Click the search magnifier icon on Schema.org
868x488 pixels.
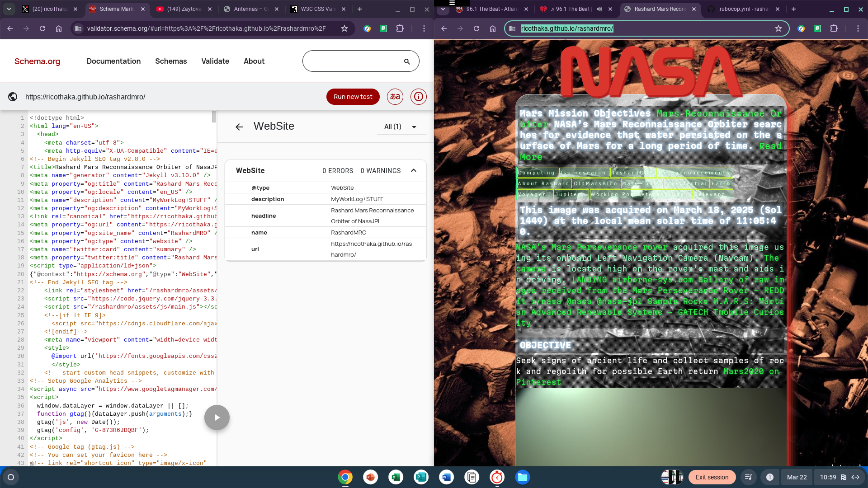(407, 61)
